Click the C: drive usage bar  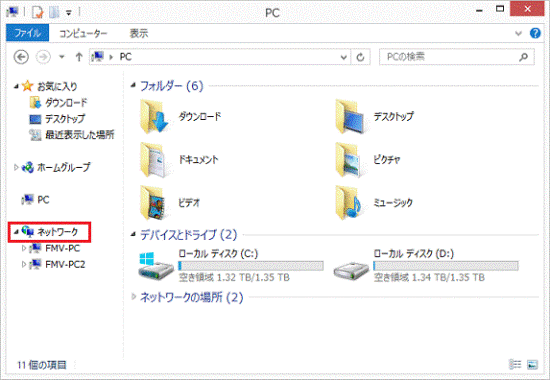251,266
